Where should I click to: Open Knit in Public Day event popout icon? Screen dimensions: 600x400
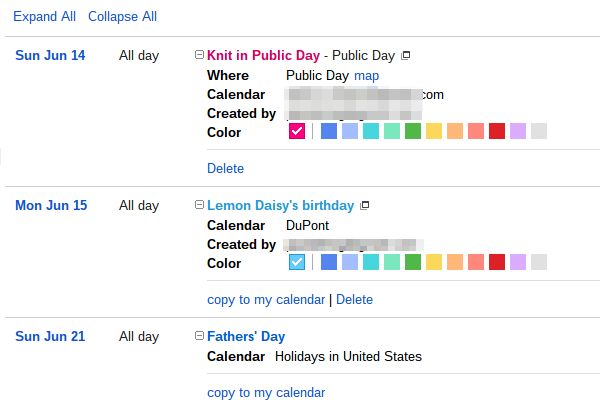click(406, 56)
